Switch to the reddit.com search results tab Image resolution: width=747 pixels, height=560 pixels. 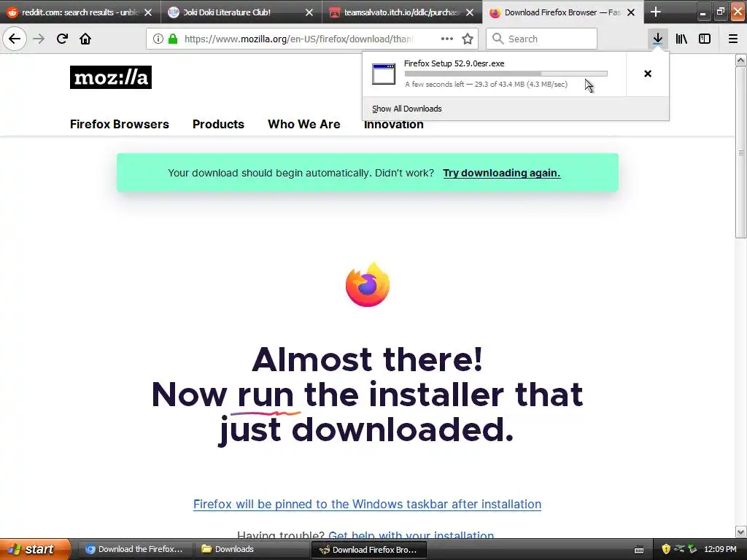80,12
